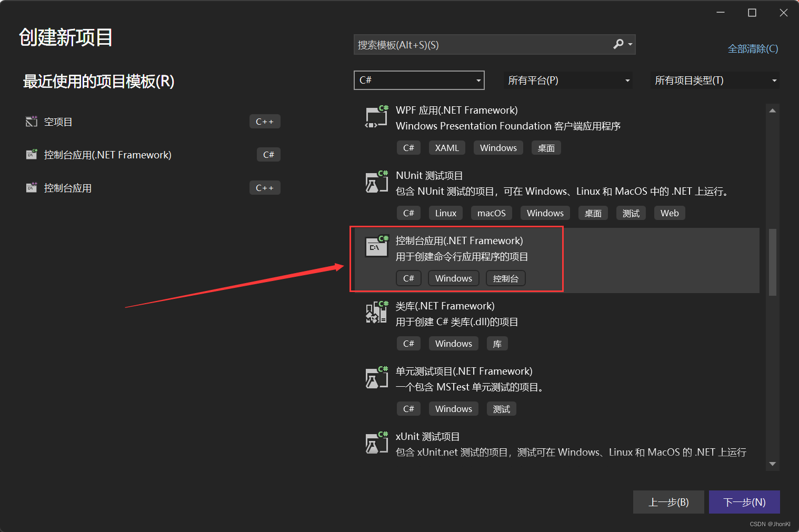
Task: Click the 全部清除(C) link
Action: coord(753,49)
